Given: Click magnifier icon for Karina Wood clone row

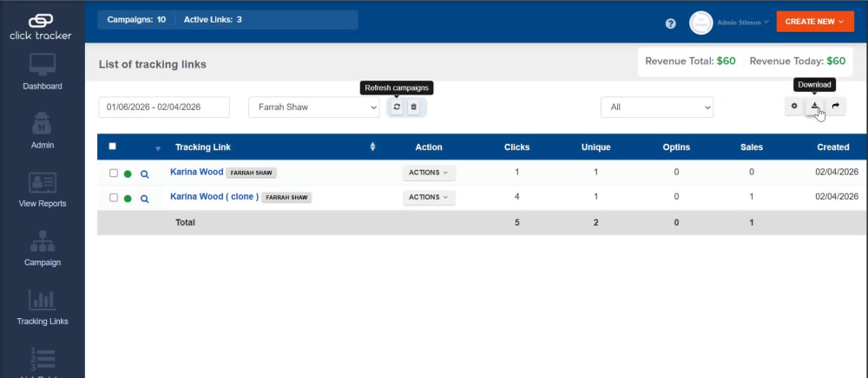Looking at the screenshot, I should [144, 199].
